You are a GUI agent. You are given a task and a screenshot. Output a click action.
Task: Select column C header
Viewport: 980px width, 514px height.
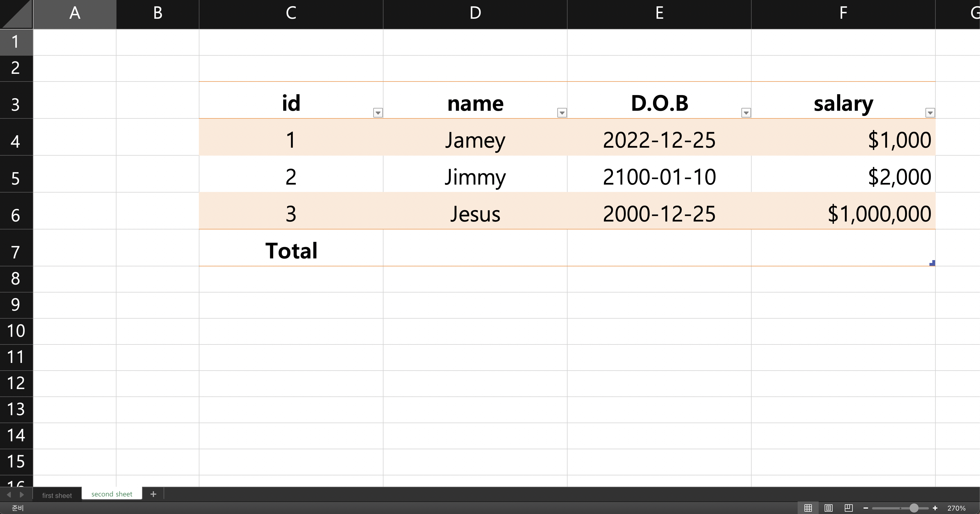click(x=291, y=13)
